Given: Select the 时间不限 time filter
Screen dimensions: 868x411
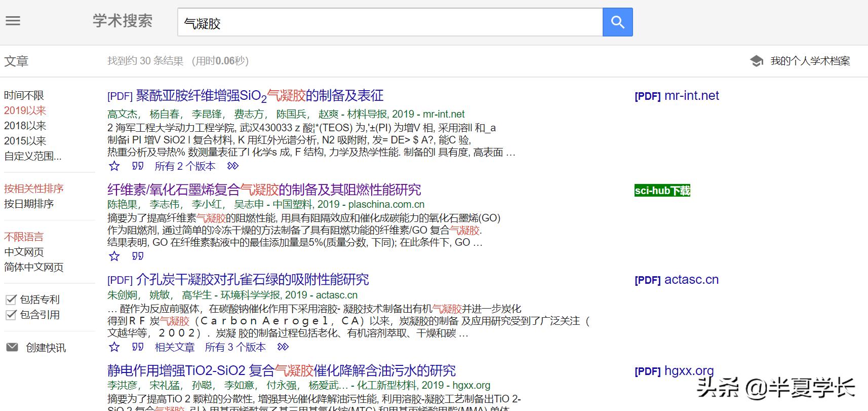Looking at the screenshot, I should click(24, 95).
